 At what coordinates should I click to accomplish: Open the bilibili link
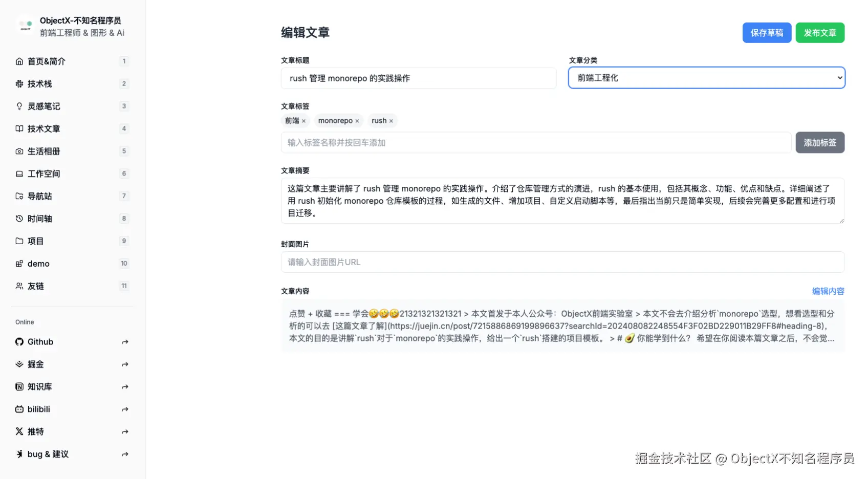pyautogui.click(x=72, y=409)
